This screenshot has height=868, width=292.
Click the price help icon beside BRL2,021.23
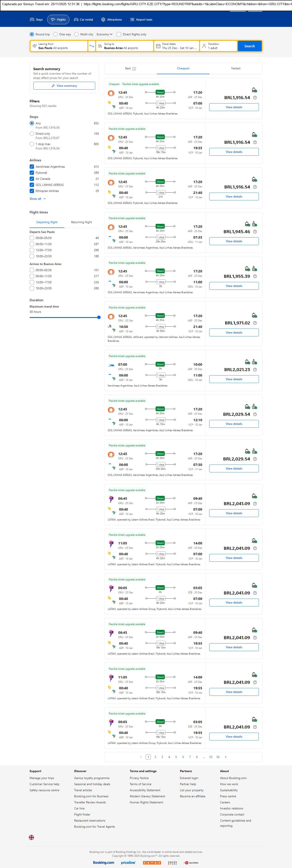(255, 370)
